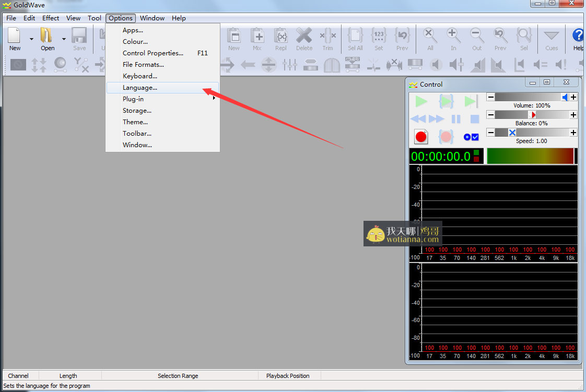The image size is (586, 392).
Task: Click minus button on the Speed slider
Action: pyautogui.click(x=491, y=133)
